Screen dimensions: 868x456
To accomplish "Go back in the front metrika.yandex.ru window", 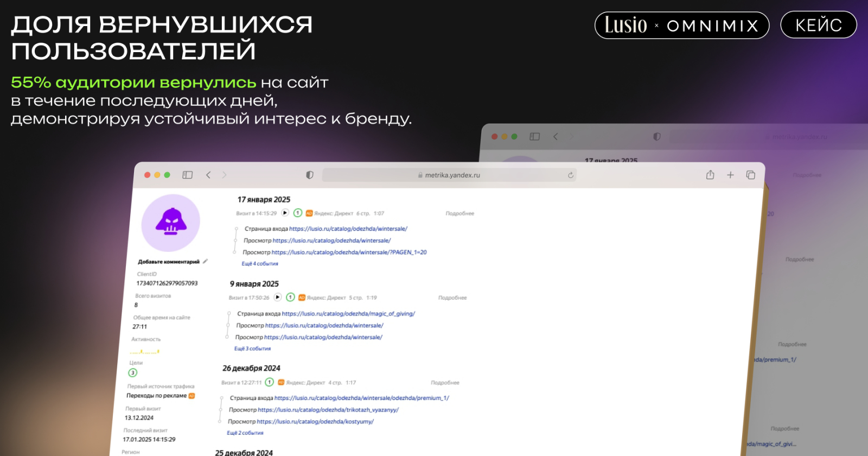I will (x=208, y=175).
